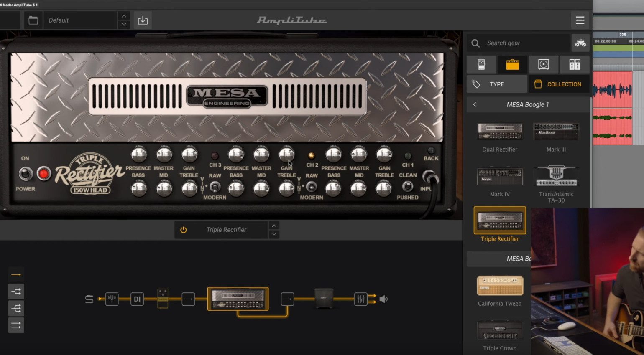
Task: Go back from MESA Boogie 1 collection
Action: click(475, 104)
